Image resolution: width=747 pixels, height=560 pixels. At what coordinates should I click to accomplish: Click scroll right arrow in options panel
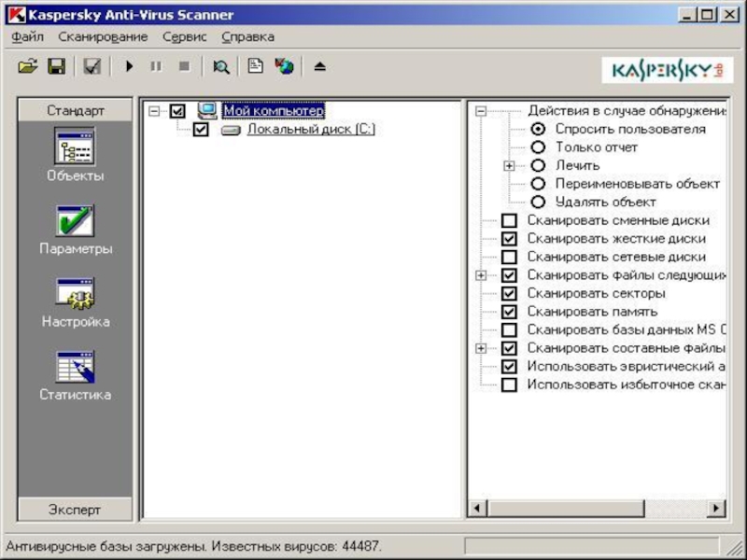(x=716, y=508)
